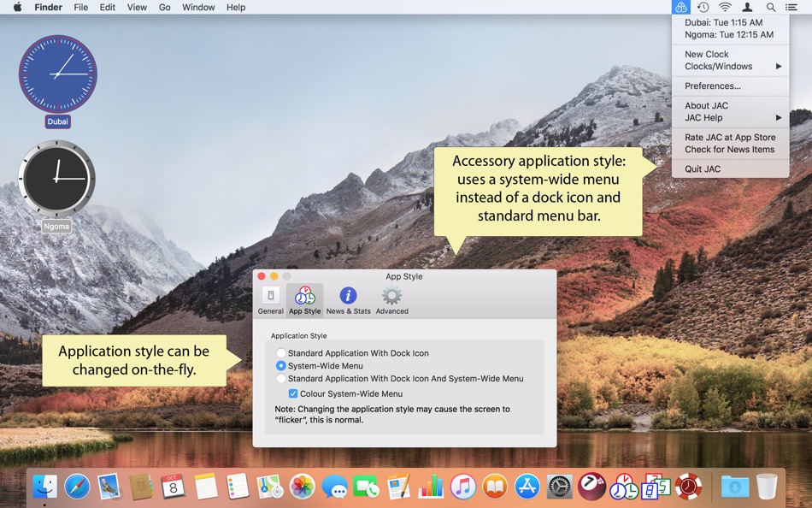Screen dimensions: 812x508
Task: Open the Advanced preferences pane
Action: coord(391,299)
